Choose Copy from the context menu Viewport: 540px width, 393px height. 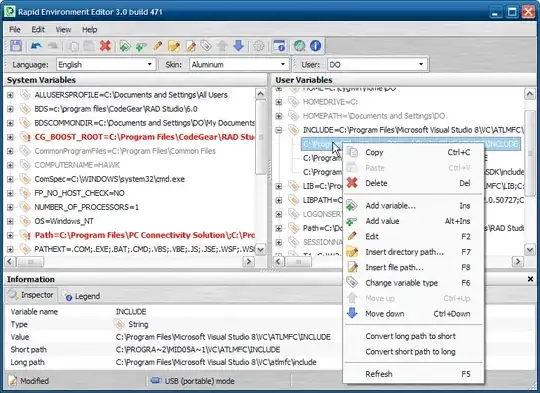click(x=413, y=152)
